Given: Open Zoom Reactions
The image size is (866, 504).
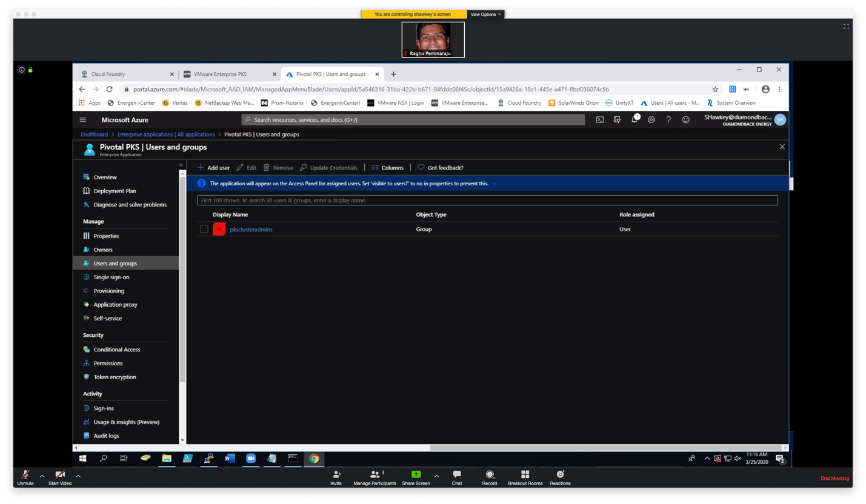Looking at the screenshot, I should coord(560,477).
